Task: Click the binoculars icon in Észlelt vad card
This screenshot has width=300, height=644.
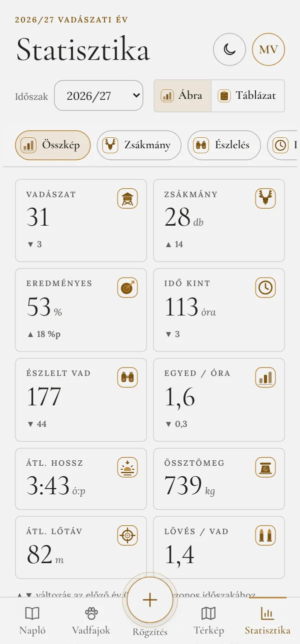Action: tap(127, 377)
